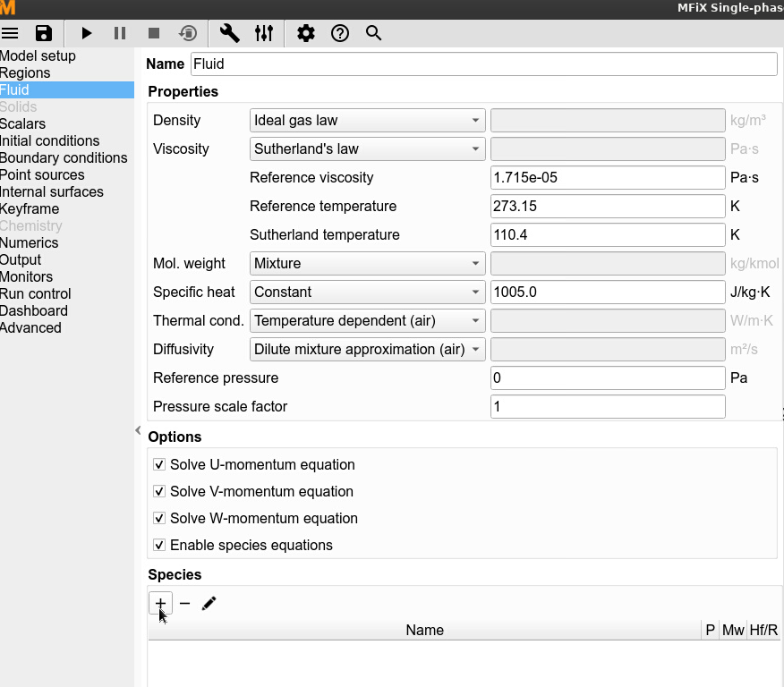Edit species using the pencil icon
This screenshot has width=784, height=687.
pos(209,603)
